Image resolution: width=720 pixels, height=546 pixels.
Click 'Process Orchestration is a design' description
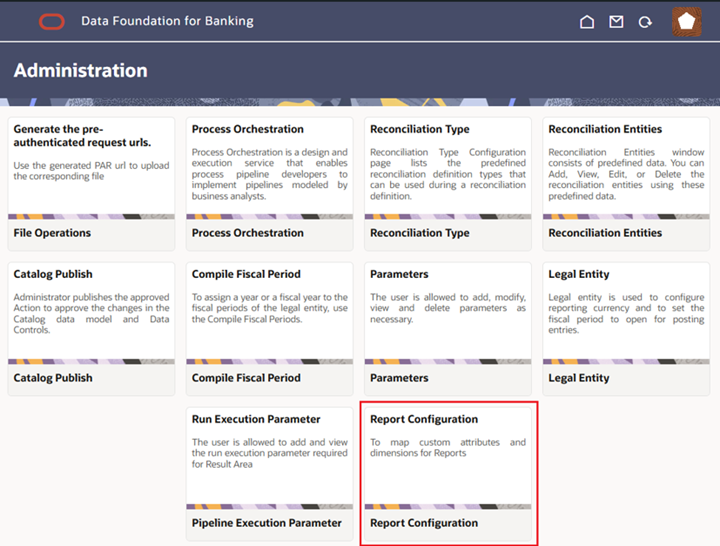coord(270,174)
